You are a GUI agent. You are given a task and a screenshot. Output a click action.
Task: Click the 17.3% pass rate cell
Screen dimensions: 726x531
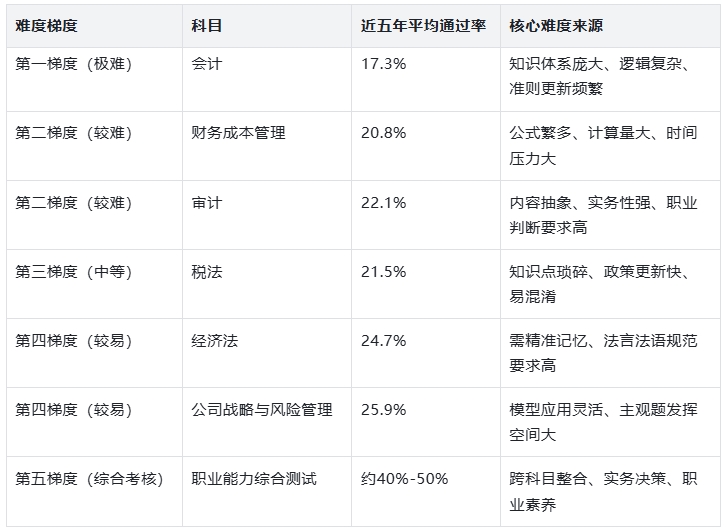pyautogui.click(x=384, y=64)
